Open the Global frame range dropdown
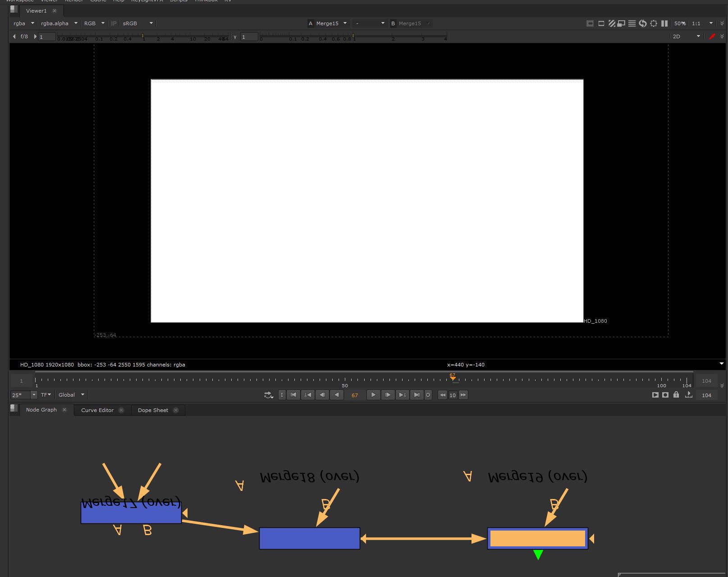Screen dimensions: 728x577 71,395
